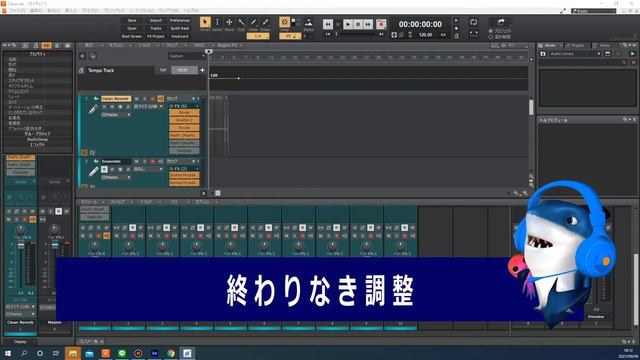
Task: Open the workspace selector Basic dropdown
Action: point(593,11)
